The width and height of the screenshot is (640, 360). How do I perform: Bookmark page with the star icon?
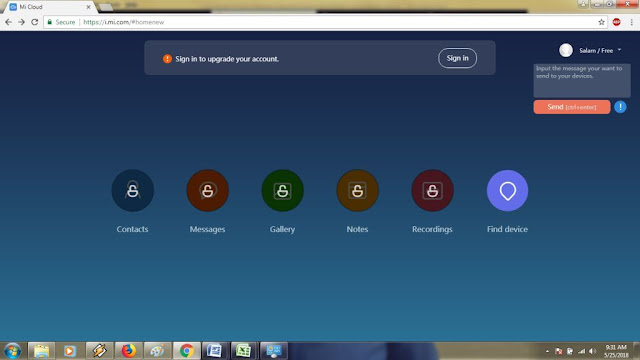[x=601, y=22]
